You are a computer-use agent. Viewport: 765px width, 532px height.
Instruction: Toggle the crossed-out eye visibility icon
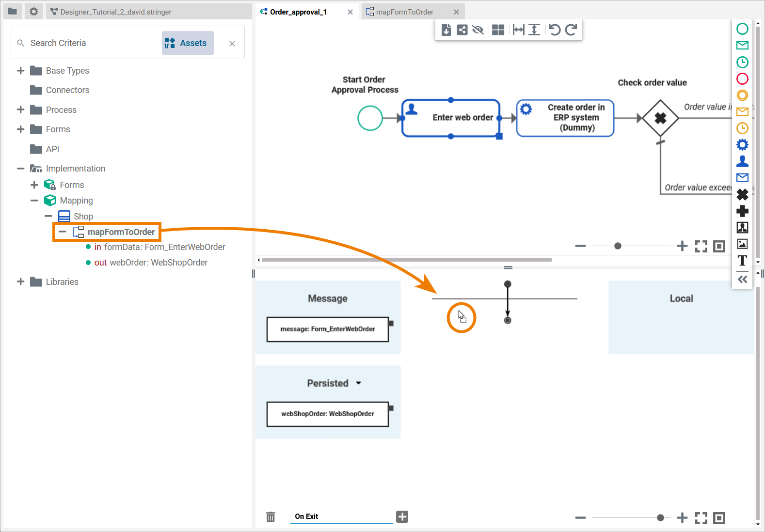pos(478,30)
